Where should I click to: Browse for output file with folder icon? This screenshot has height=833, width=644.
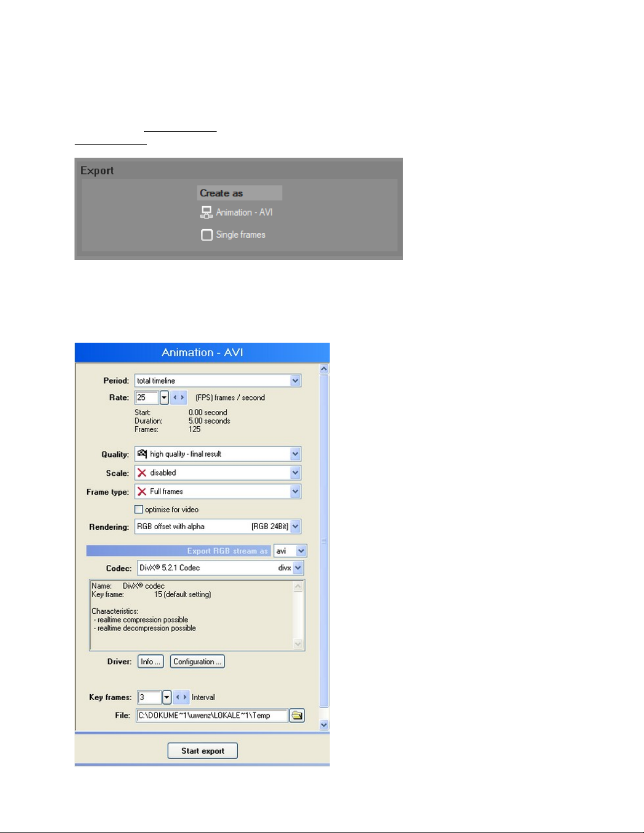[297, 715]
